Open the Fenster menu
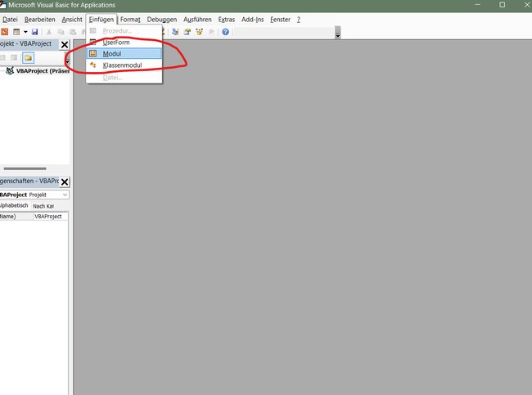This screenshot has width=532, height=395. tap(280, 20)
